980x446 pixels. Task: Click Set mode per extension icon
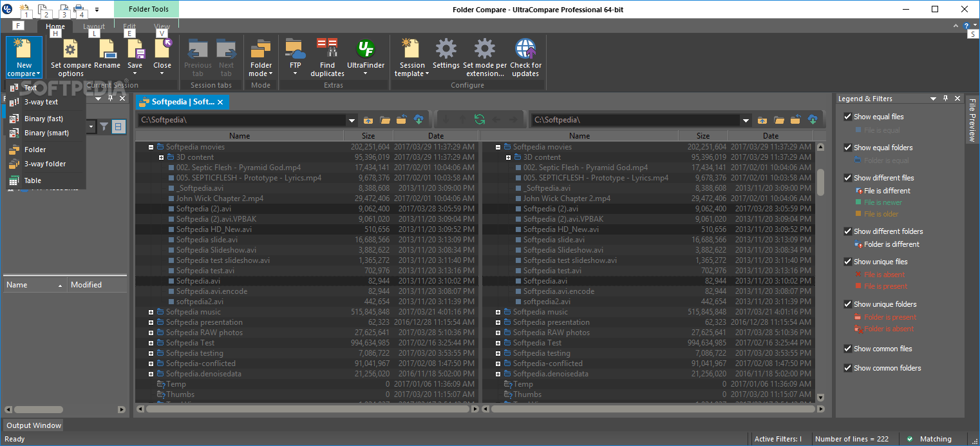[485, 49]
